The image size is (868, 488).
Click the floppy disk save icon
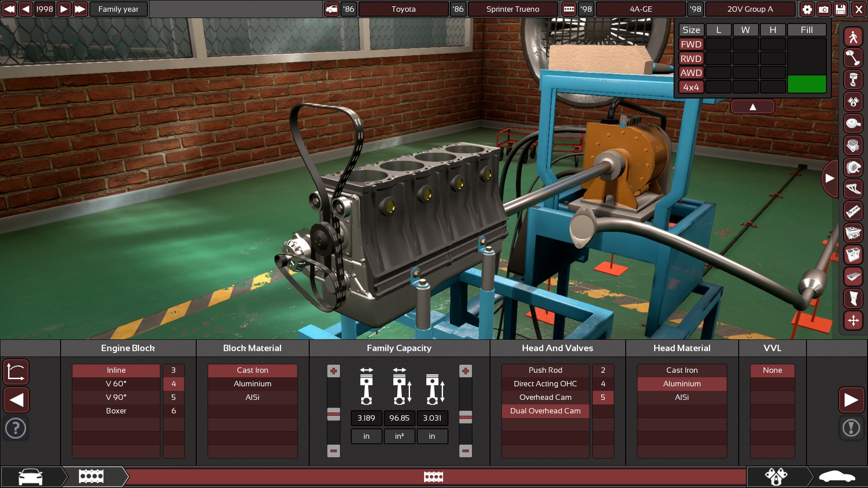(x=840, y=9)
